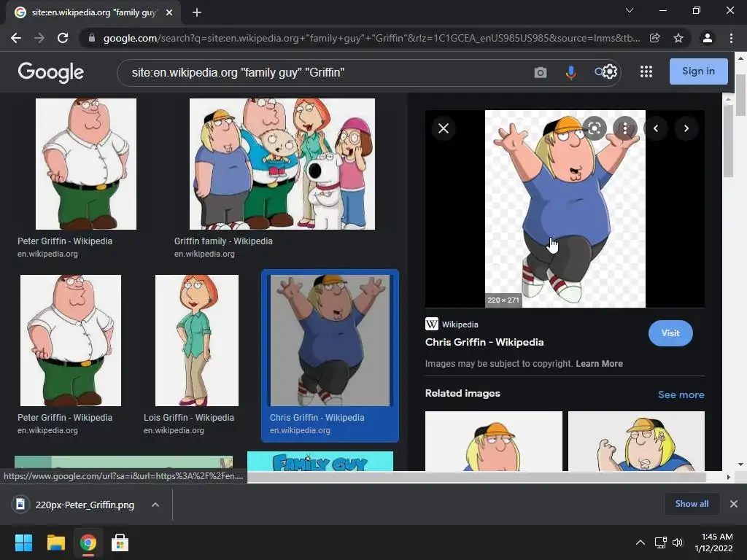The height and width of the screenshot is (560, 747).
Task: Open the large Chris Griffin preview image
Action: coord(565,209)
